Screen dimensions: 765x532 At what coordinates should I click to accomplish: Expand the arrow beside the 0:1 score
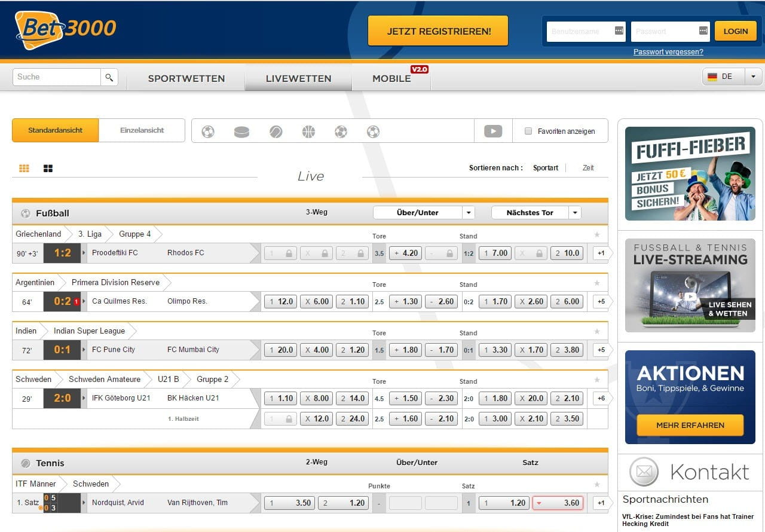coord(84,350)
